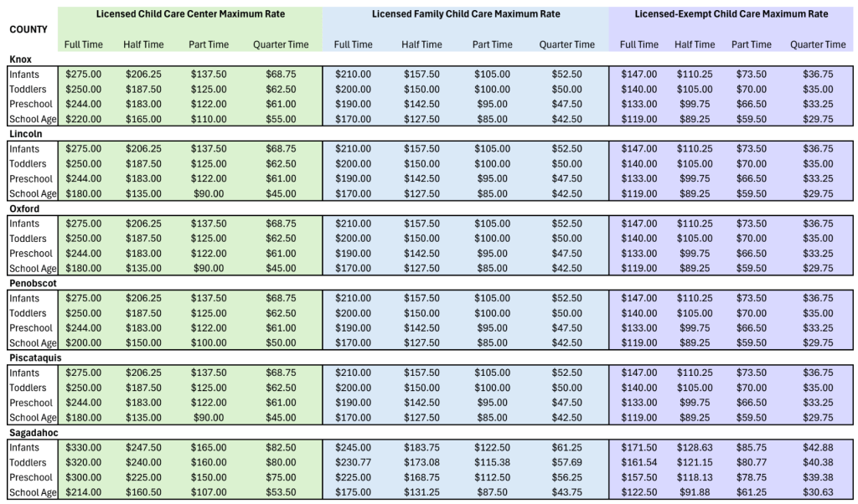Select the Licensed Family Child Care Maximum Rate header
The image size is (858, 504).
(x=466, y=14)
